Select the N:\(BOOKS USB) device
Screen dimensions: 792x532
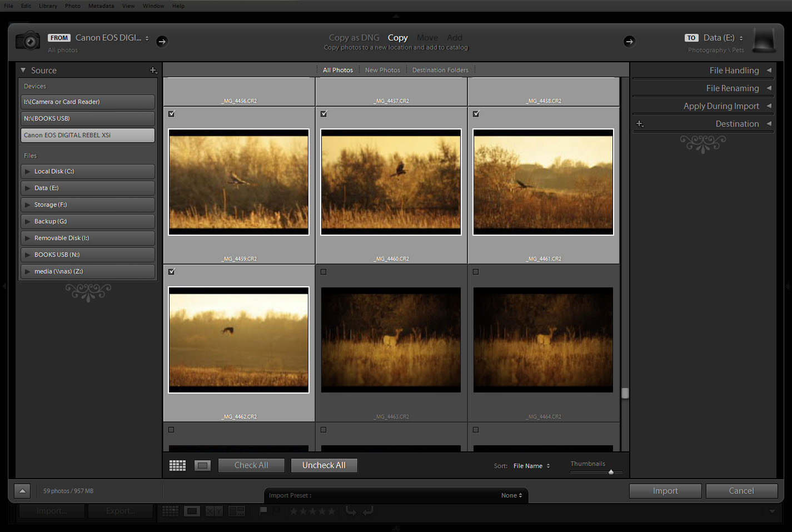click(x=88, y=118)
